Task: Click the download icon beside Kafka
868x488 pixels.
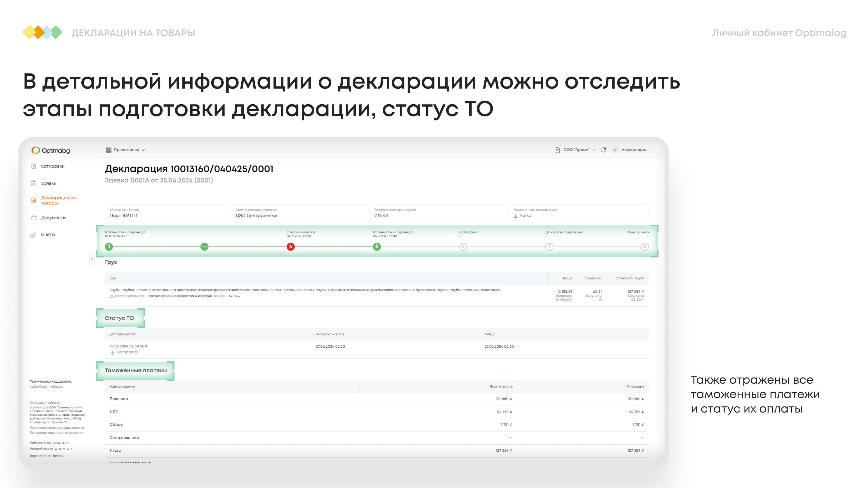Action: pyautogui.click(x=516, y=216)
